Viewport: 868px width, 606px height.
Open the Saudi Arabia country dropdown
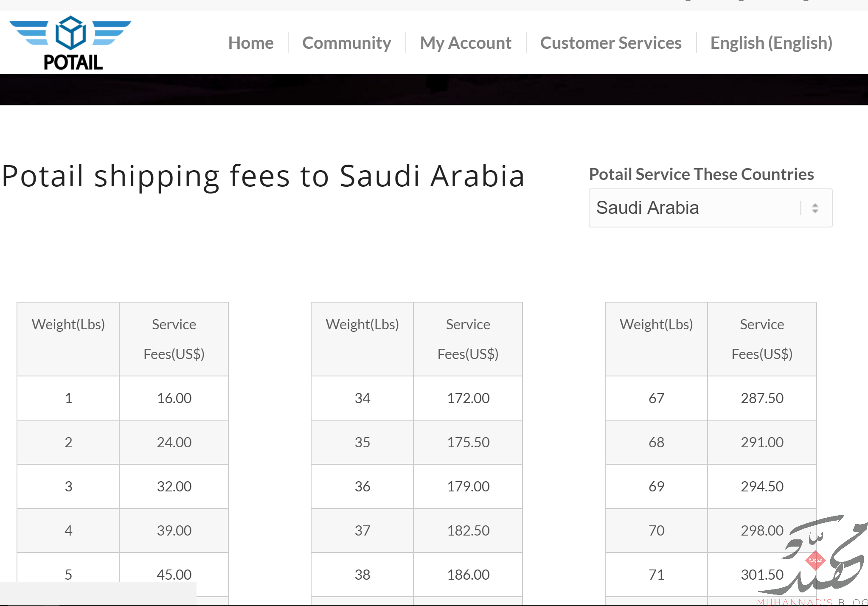[711, 208]
